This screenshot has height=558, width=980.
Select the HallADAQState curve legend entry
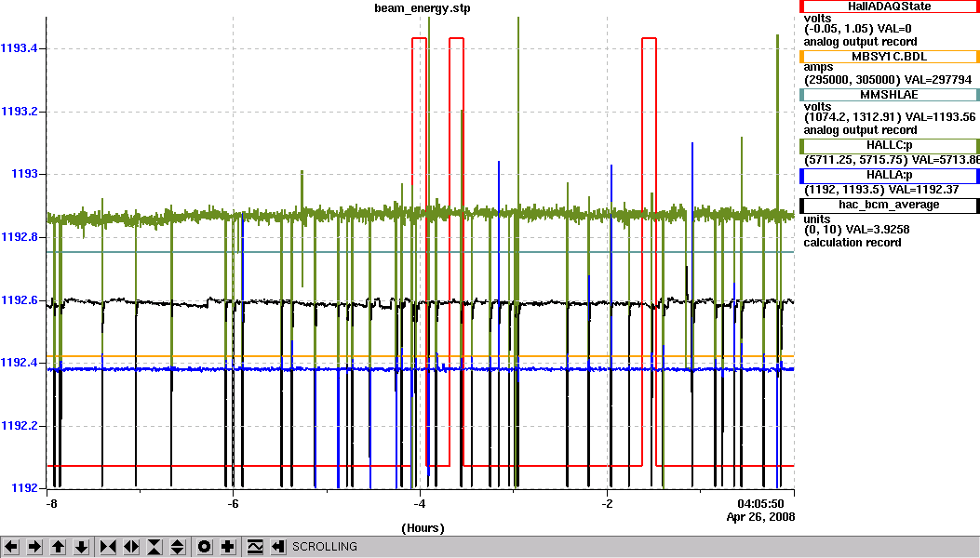[x=890, y=7]
